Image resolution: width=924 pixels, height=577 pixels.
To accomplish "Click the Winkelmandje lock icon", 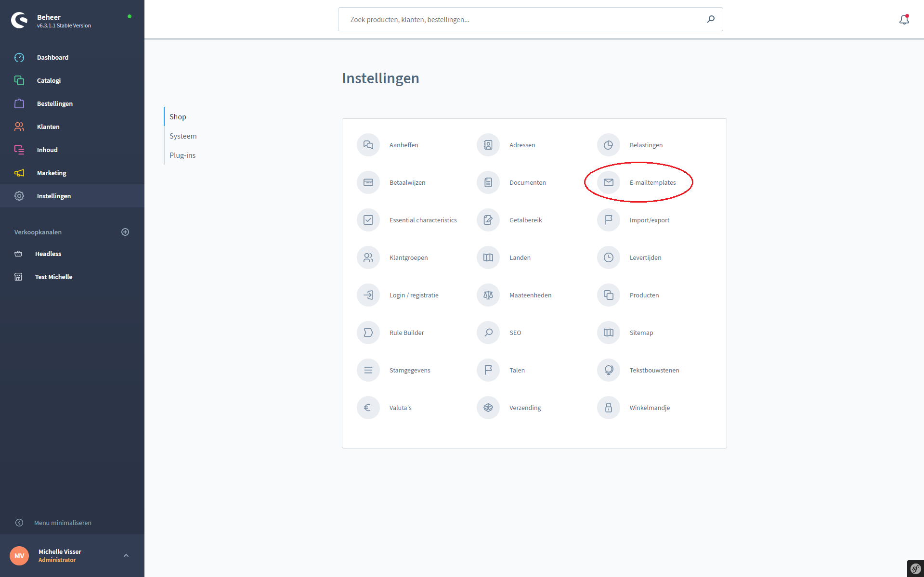I will (609, 408).
